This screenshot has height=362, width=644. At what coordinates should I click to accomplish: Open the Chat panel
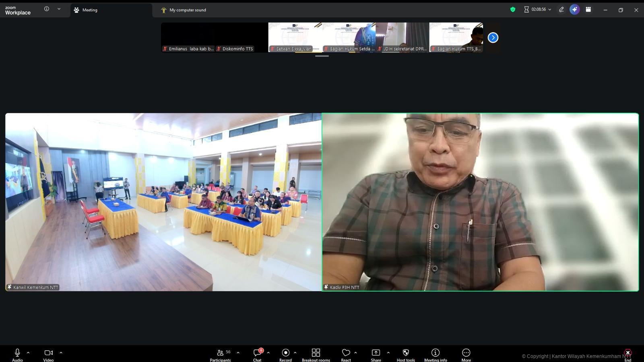[x=257, y=353]
